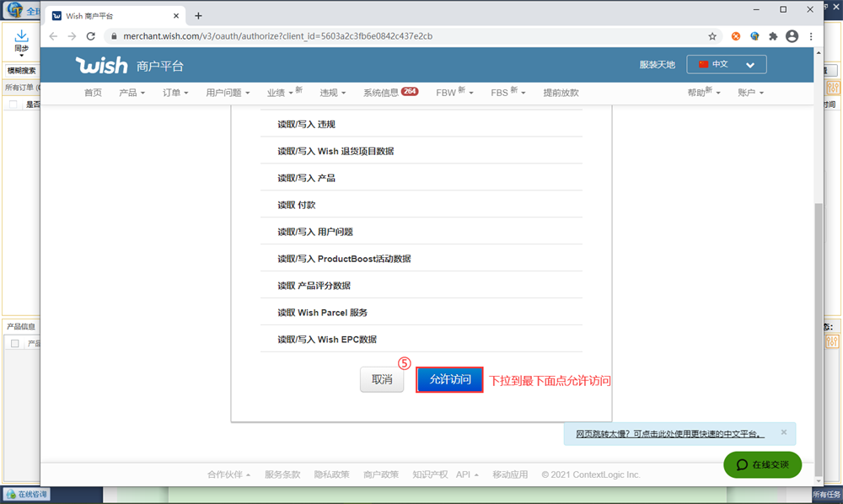Viewport: 843px width, 504px height.
Task: Click 取消 button
Action: pos(382,379)
